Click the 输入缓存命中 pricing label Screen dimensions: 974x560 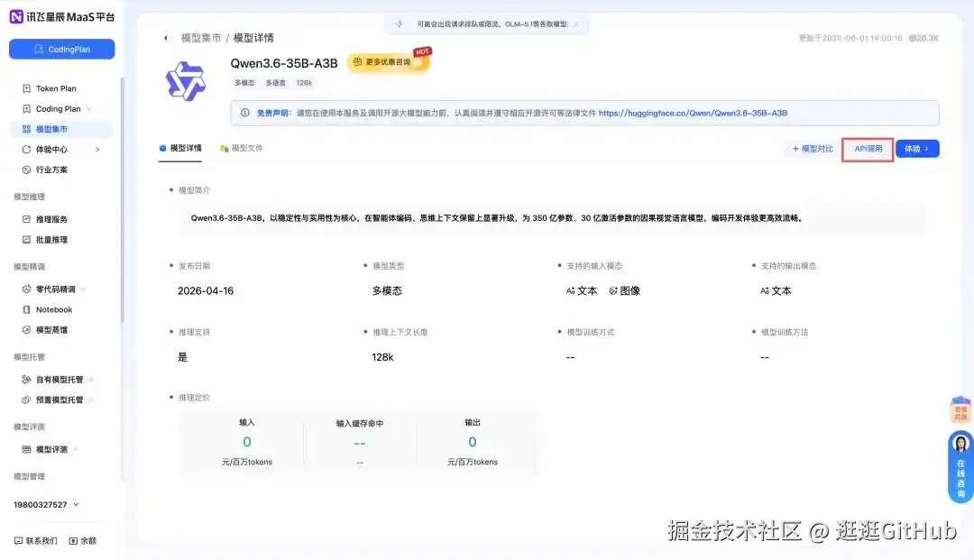pos(360,424)
